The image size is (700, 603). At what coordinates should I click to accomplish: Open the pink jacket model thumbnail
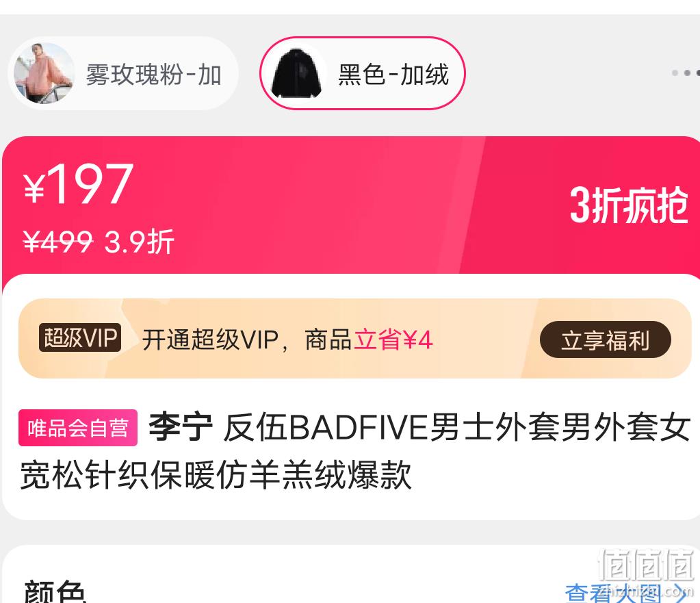tap(43, 73)
